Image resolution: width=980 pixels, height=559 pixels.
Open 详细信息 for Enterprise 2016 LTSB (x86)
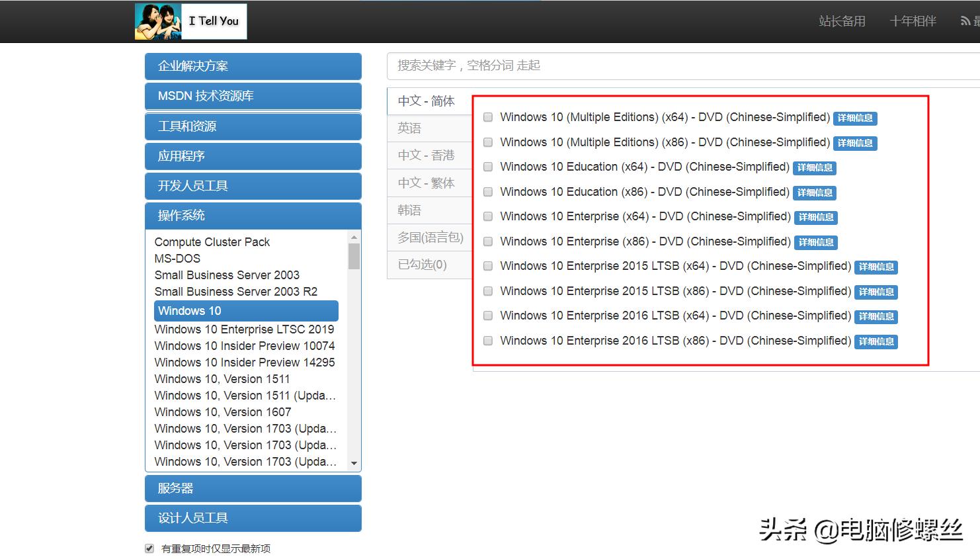(876, 341)
